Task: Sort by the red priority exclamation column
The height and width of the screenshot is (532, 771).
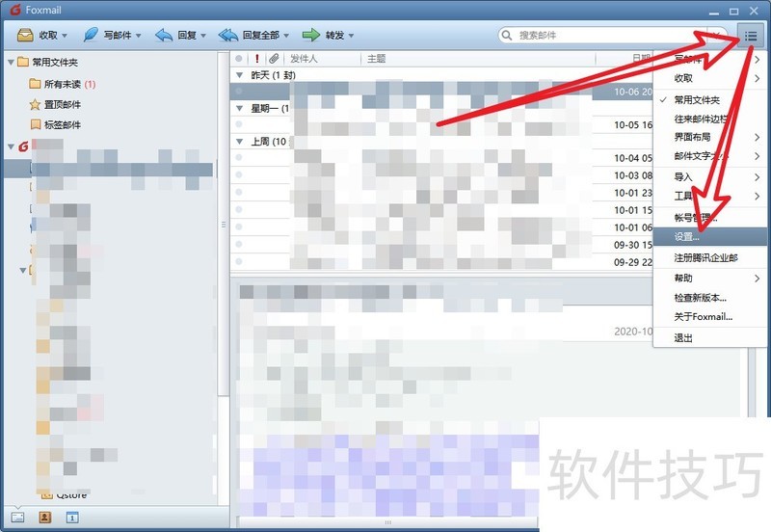Action: coord(256,59)
